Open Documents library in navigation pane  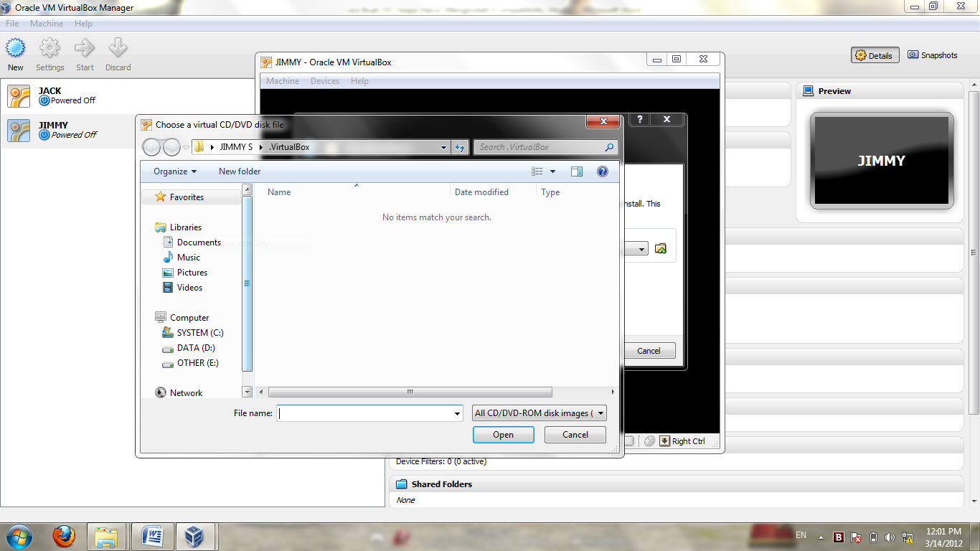(199, 242)
